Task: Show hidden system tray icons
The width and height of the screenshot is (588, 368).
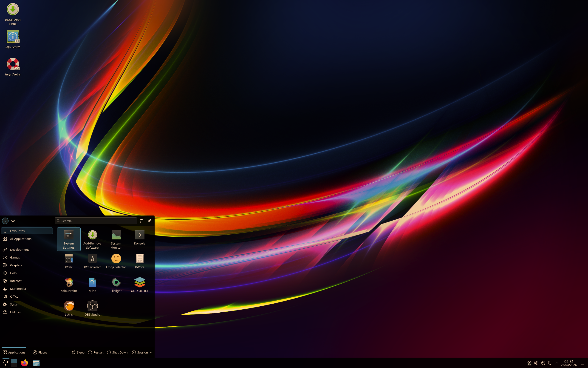Action: click(x=557, y=363)
